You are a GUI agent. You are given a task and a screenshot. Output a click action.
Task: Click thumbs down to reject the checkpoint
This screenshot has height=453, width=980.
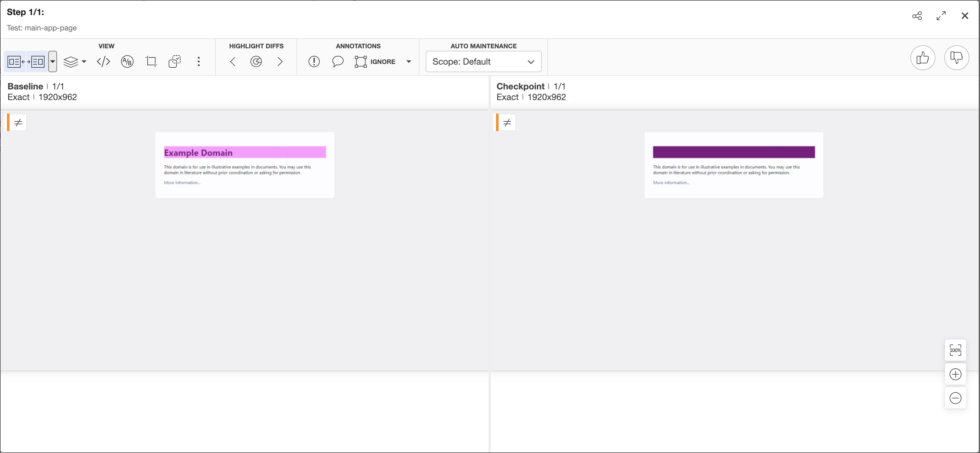point(957,58)
